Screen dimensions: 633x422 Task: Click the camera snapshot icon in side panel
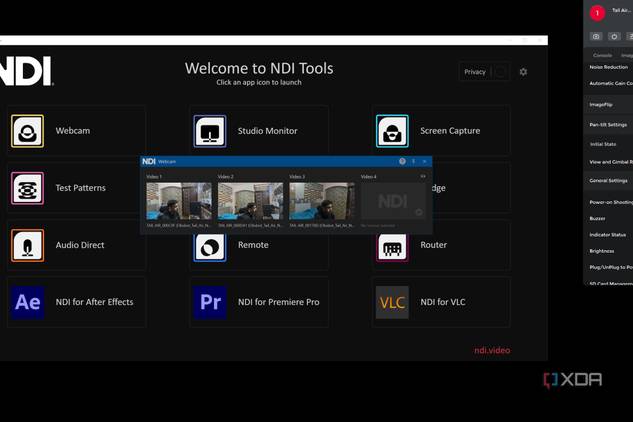(x=596, y=36)
